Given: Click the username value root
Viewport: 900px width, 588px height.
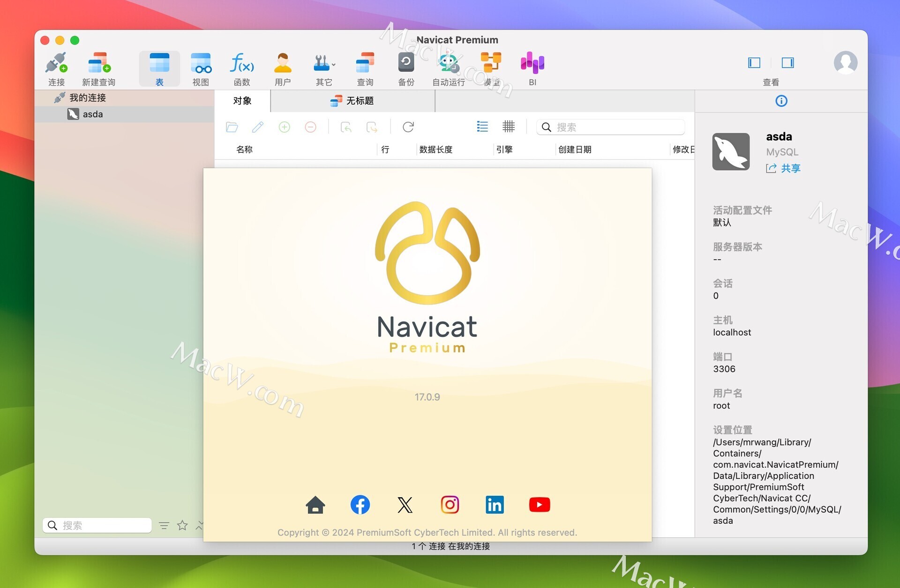Looking at the screenshot, I should point(721,405).
